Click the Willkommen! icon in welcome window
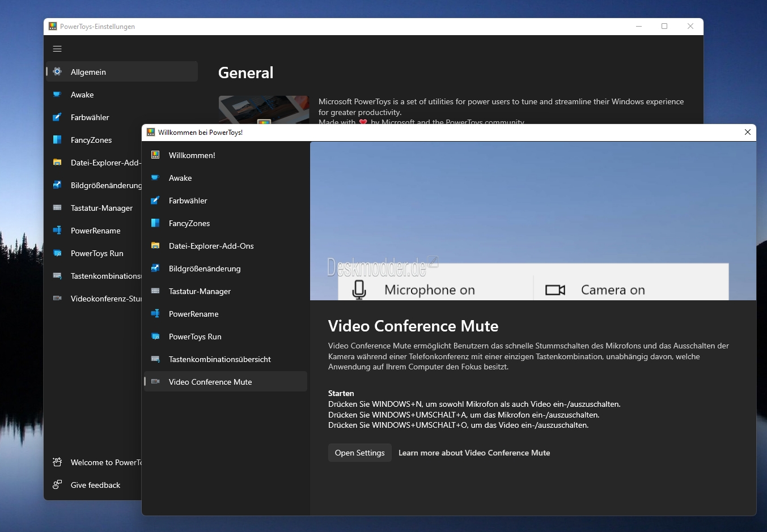This screenshot has height=532, width=767. click(x=155, y=155)
